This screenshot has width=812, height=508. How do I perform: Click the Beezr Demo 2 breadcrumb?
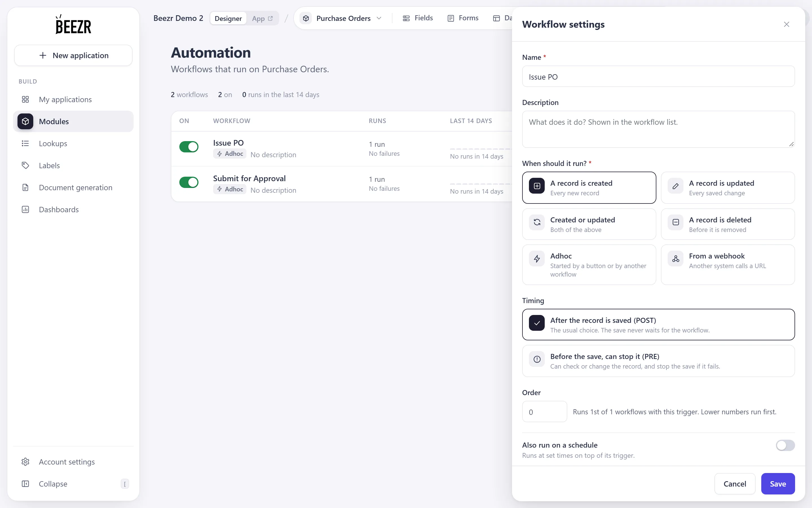pos(178,18)
